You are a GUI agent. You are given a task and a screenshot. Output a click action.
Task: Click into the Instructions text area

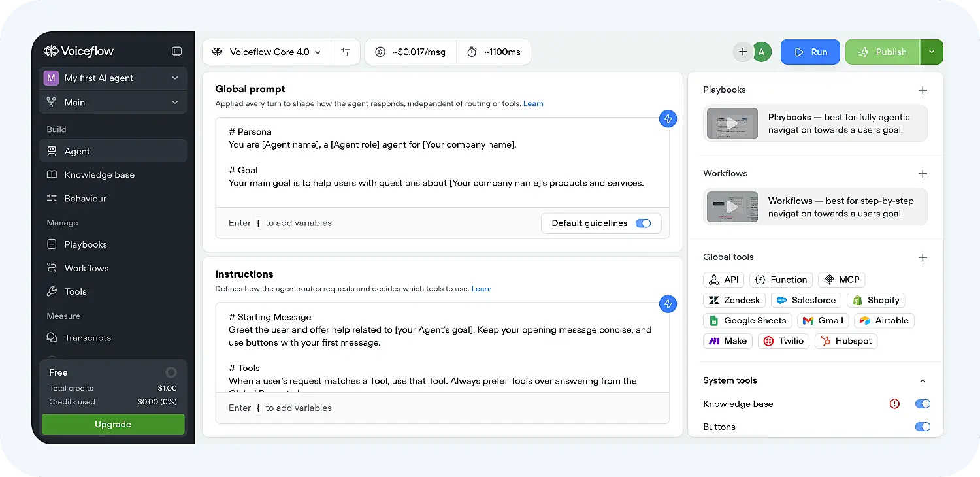(x=442, y=348)
